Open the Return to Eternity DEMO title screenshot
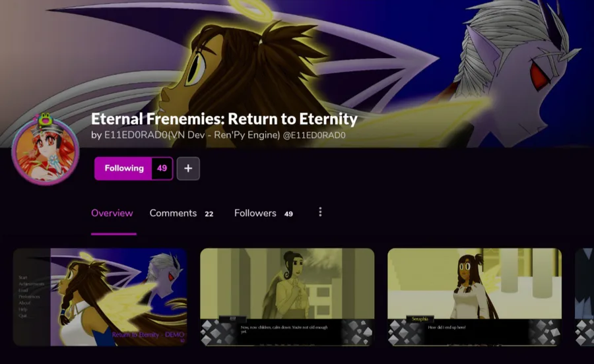Viewport: 594px width, 364px height. coord(100,297)
